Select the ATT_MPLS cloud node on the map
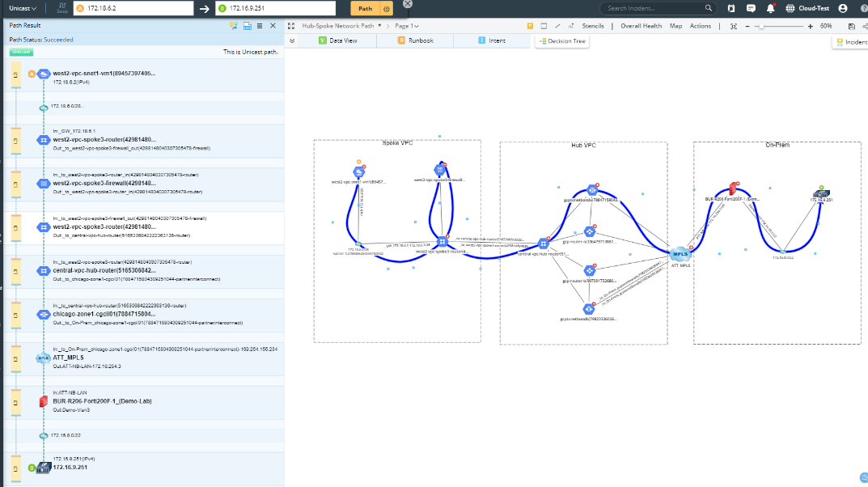Viewport: 868px width, 487px height. [680, 253]
